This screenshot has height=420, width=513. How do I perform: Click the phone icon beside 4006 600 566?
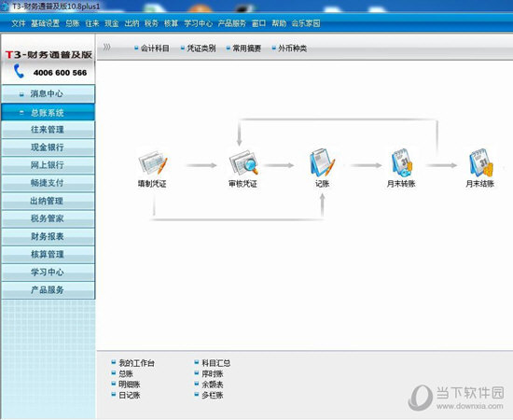19,71
